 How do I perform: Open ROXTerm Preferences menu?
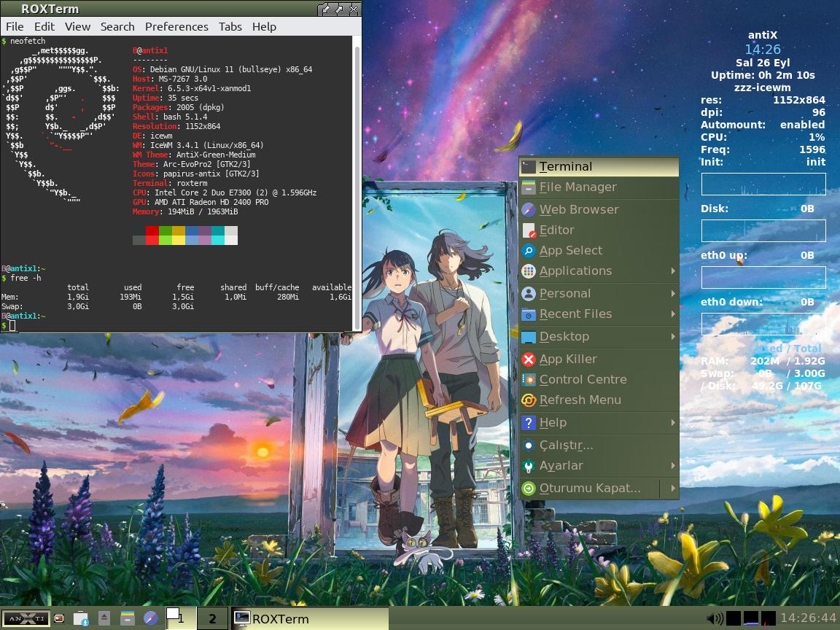pyautogui.click(x=176, y=27)
